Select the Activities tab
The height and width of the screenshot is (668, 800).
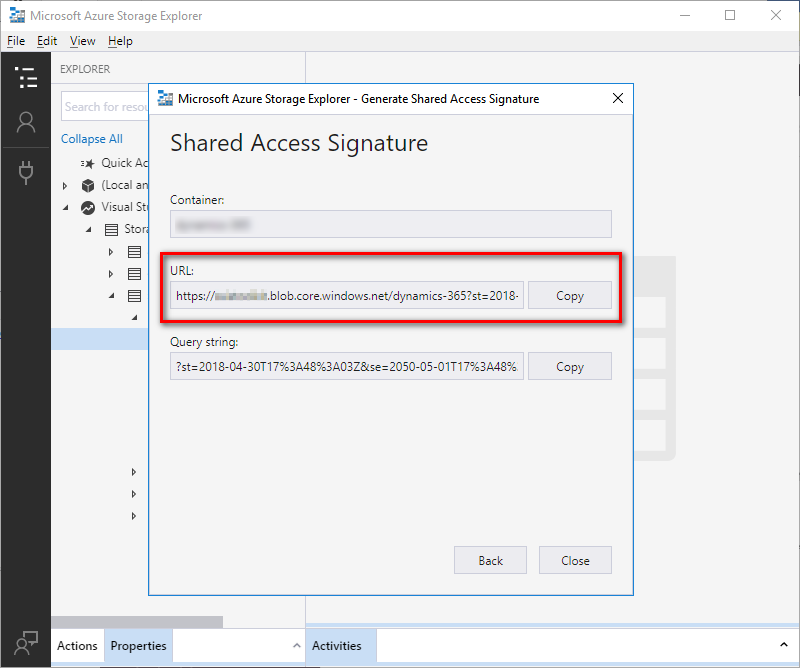point(340,645)
